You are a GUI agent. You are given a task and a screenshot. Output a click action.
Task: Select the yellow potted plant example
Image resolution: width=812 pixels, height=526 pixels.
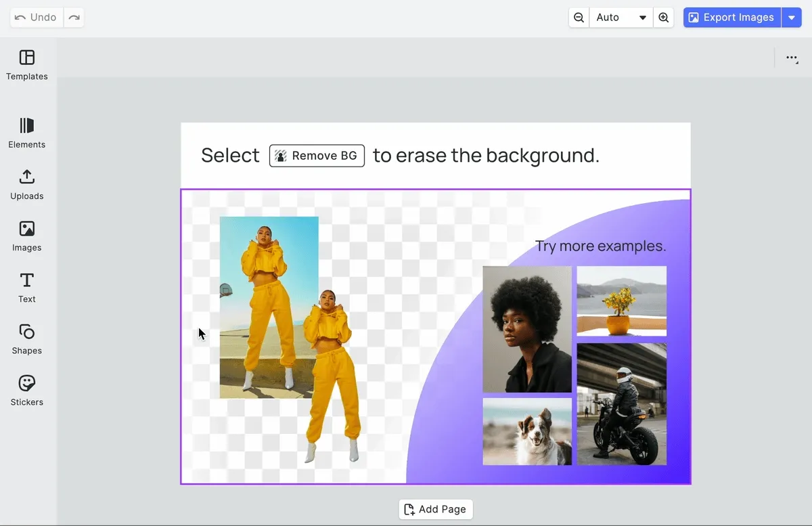pyautogui.click(x=621, y=301)
